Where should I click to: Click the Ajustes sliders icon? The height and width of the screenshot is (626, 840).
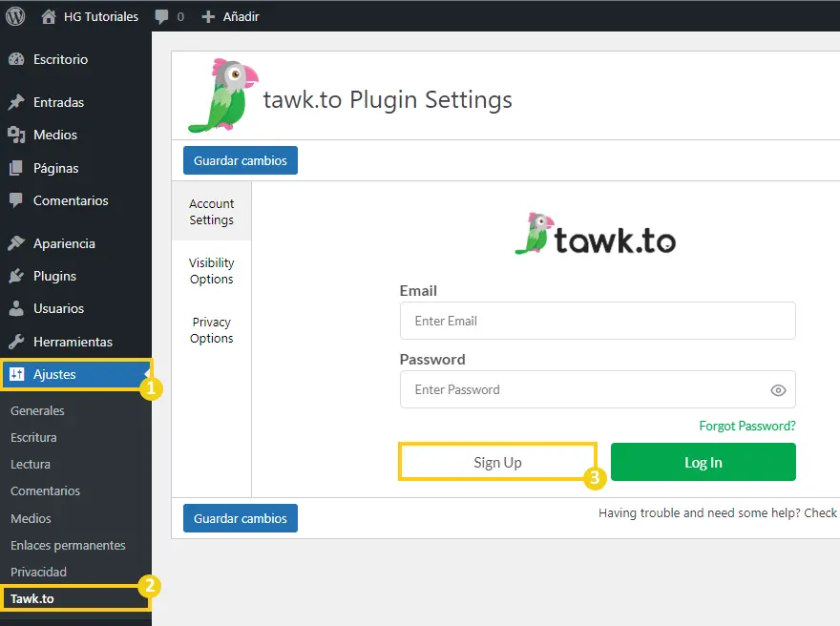tap(16, 374)
